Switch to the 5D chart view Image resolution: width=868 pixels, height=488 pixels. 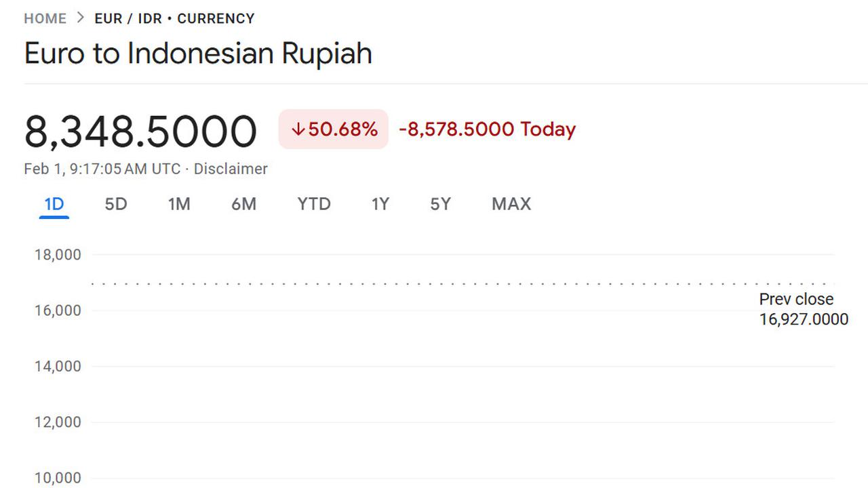click(x=115, y=203)
